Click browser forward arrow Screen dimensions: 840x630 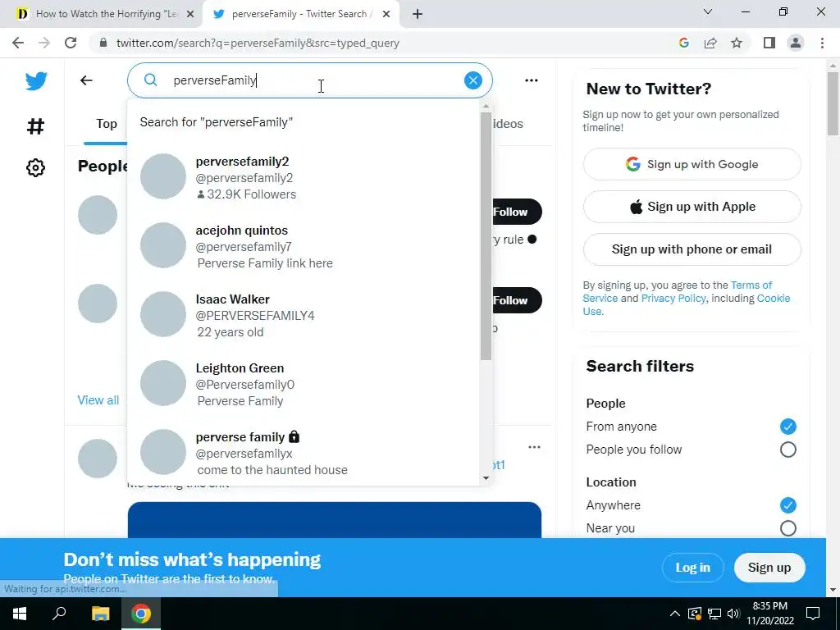[44, 43]
